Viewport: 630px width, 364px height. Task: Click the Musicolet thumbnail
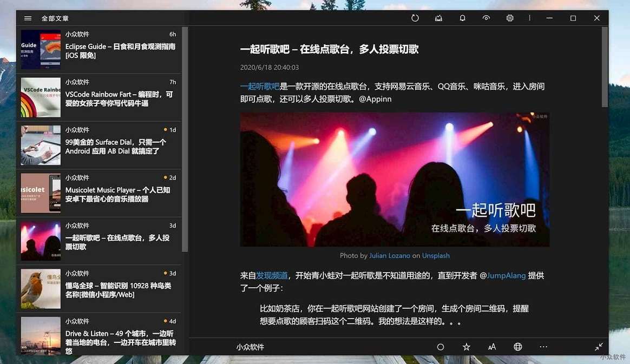41,193
